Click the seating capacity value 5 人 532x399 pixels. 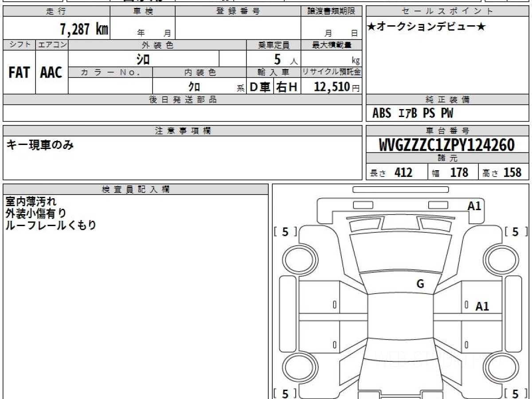coord(286,59)
